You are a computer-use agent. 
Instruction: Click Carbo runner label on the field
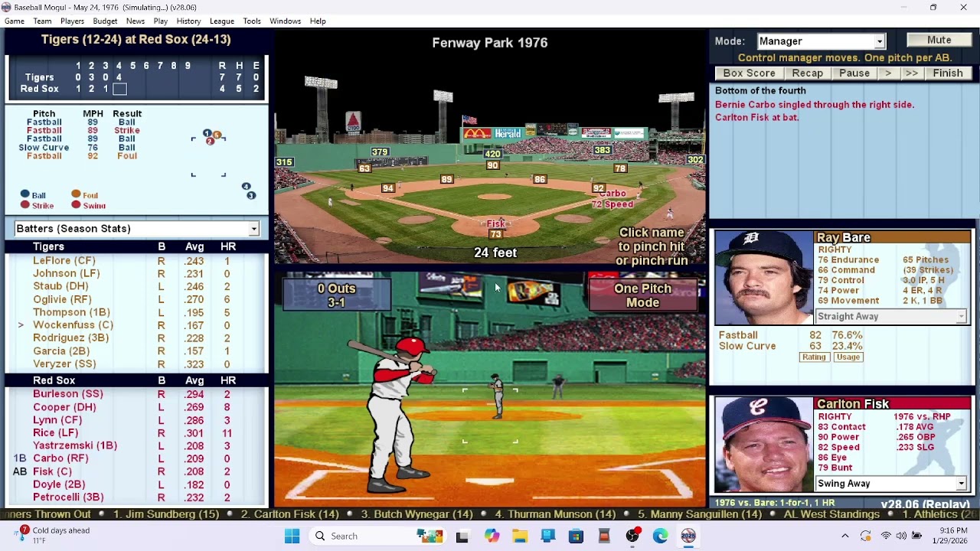pos(612,194)
